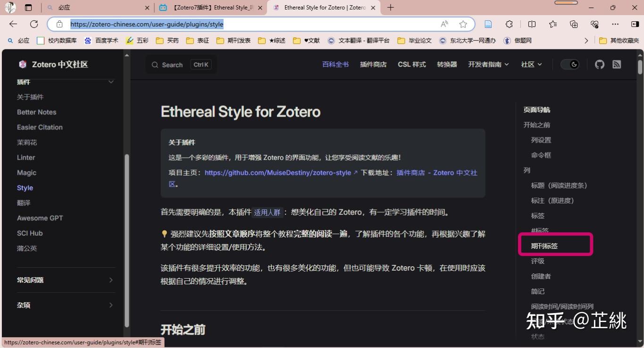Click the Search box

pyautogui.click(x=181, y=65)
